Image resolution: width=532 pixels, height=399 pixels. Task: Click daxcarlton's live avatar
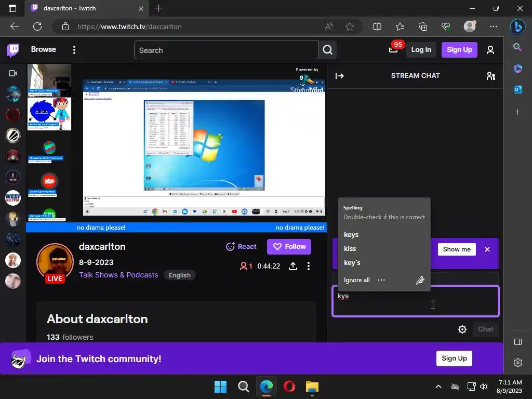55,263
